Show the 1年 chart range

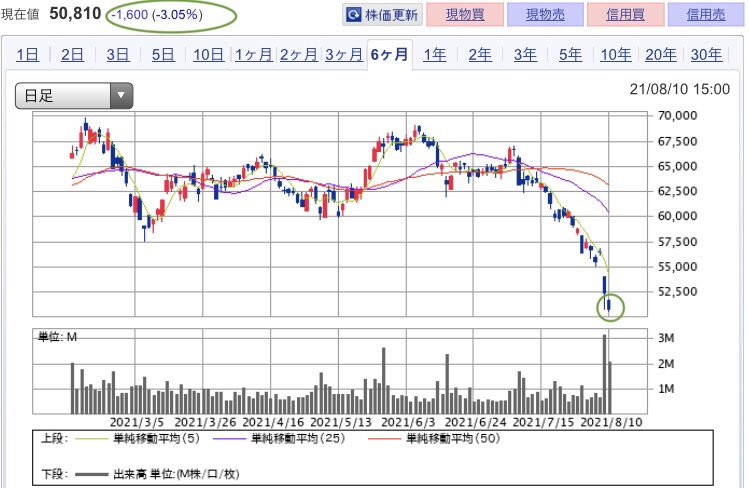(x=435, y=55)
